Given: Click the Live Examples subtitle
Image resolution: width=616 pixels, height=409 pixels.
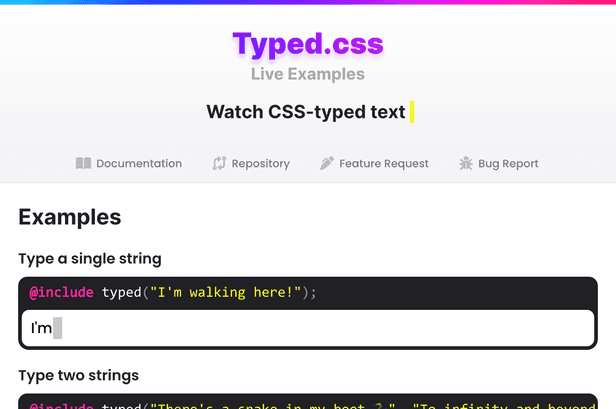Looking at the screenshot, I should (308, 74).
